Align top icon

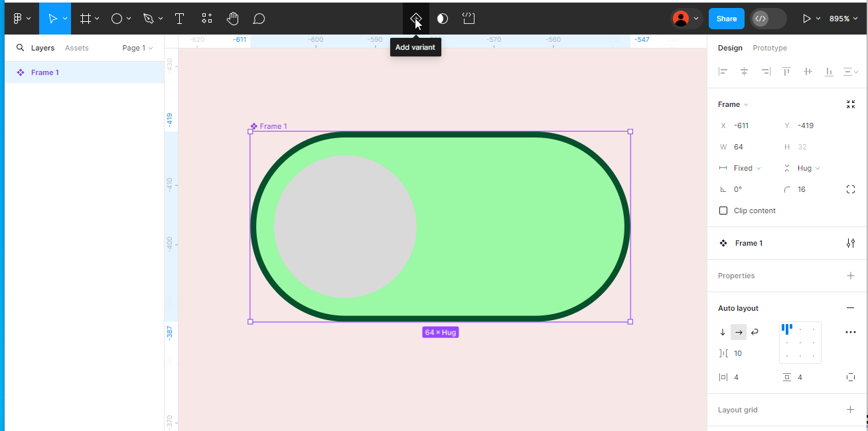tap(786, 72)
